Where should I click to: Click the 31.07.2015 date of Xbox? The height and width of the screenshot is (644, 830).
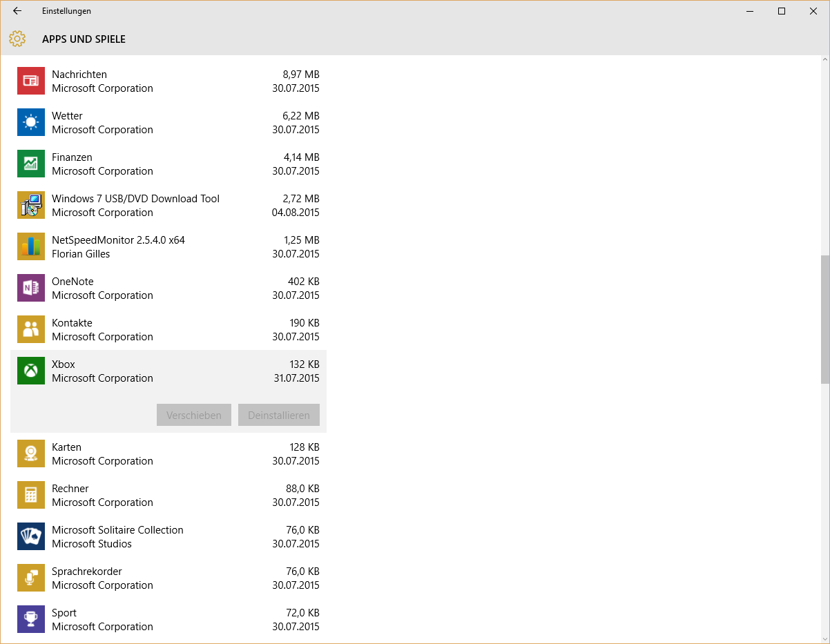[296, 378]
